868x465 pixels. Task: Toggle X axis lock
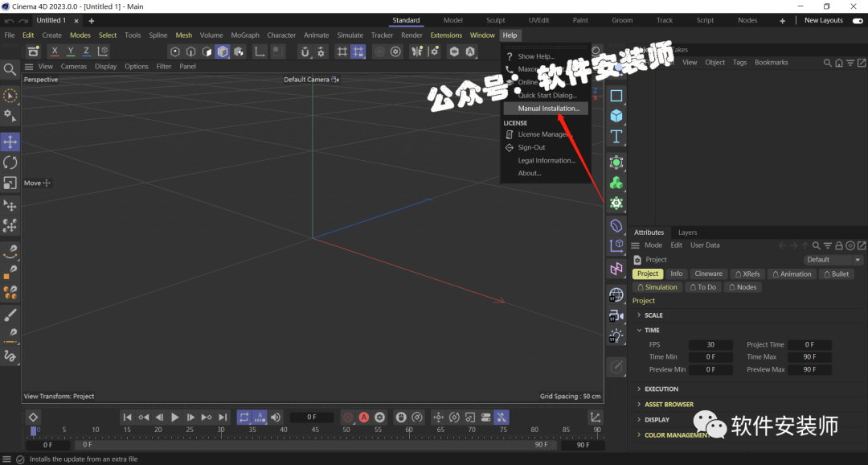(55, 51)
